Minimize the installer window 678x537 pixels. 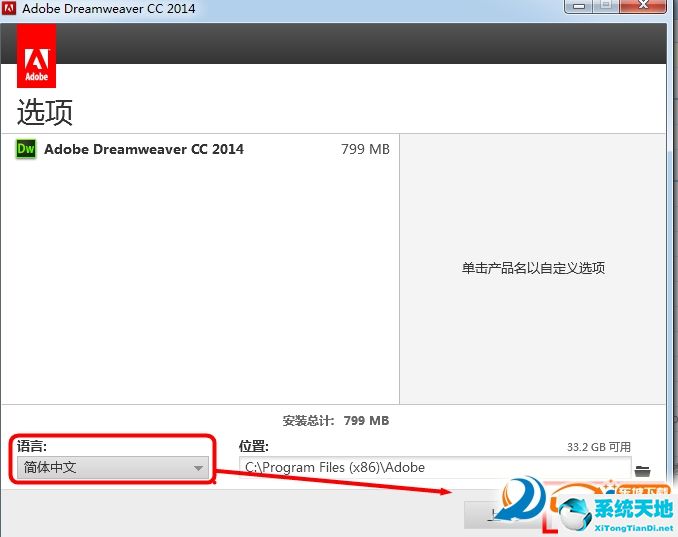click(x=579, y=6)
